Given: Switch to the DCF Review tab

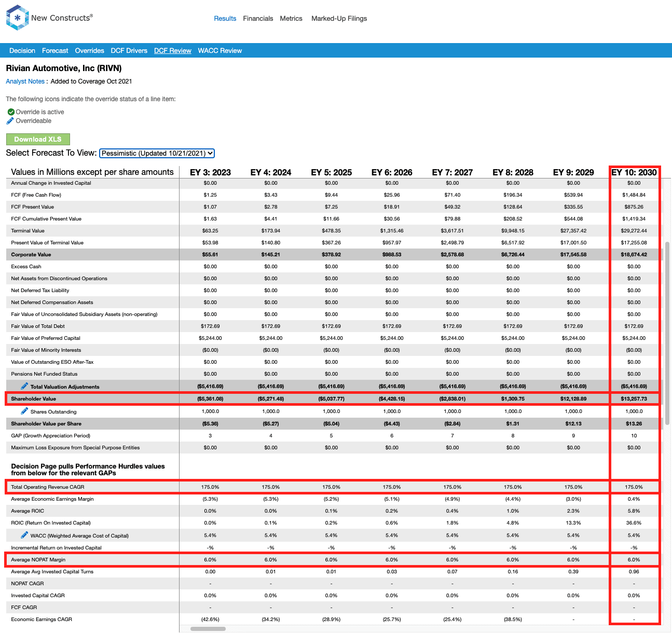Looking at the screenshot, I should (x=173, y=50).
